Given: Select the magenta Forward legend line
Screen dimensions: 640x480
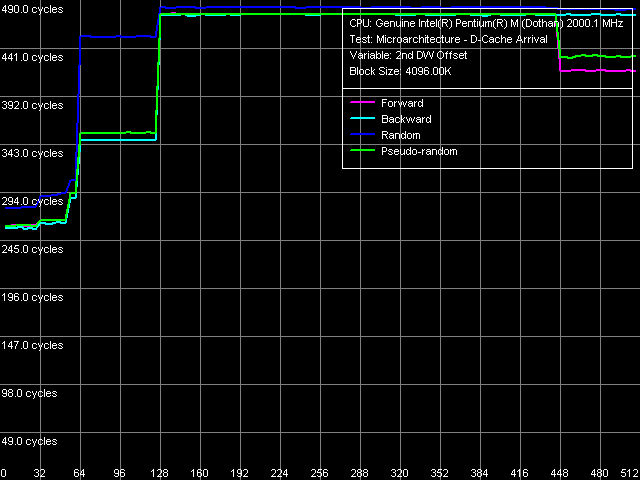Looking at the screenshot, I should 362,102.
